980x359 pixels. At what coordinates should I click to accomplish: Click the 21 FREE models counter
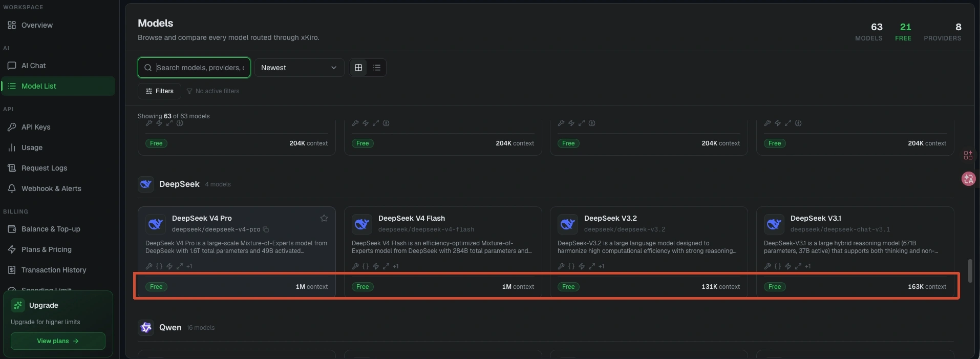click(904, 31)
